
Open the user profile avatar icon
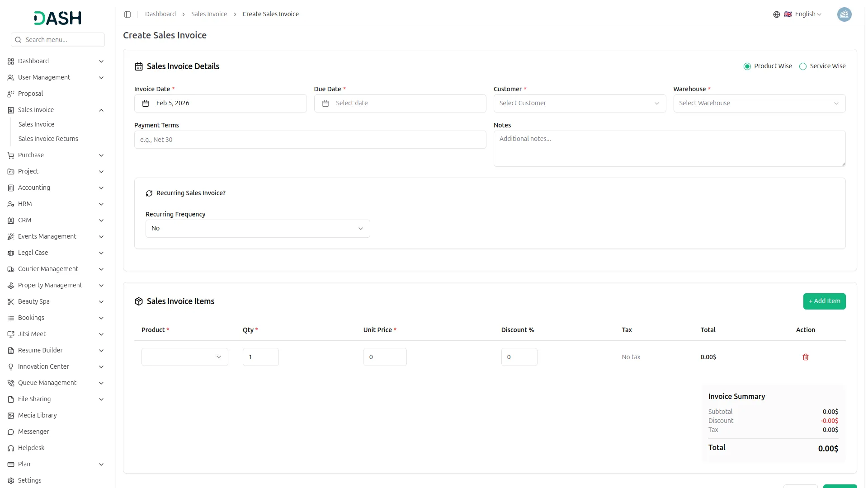[x=844, y=14]
